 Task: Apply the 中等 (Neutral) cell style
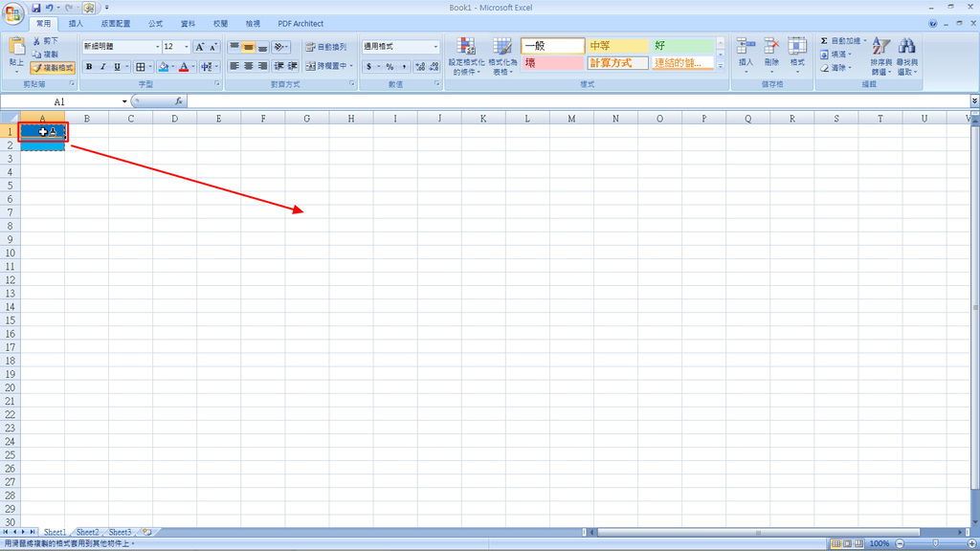tap(617, 46)
